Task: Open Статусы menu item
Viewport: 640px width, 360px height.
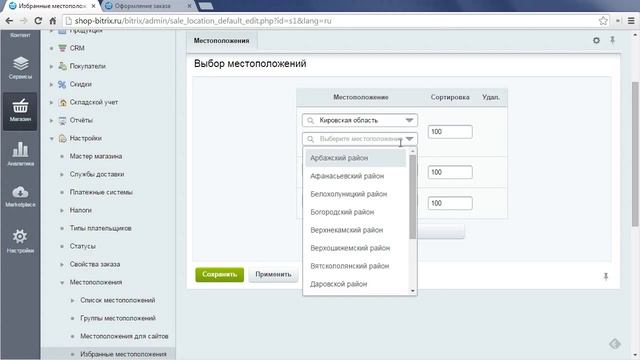Action: (82, 246)
